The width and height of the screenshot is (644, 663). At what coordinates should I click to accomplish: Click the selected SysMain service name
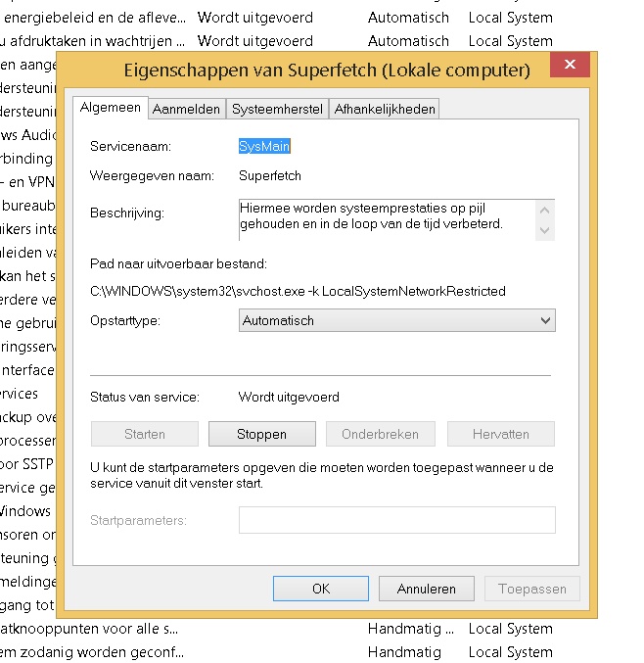(x=264, y=146)
